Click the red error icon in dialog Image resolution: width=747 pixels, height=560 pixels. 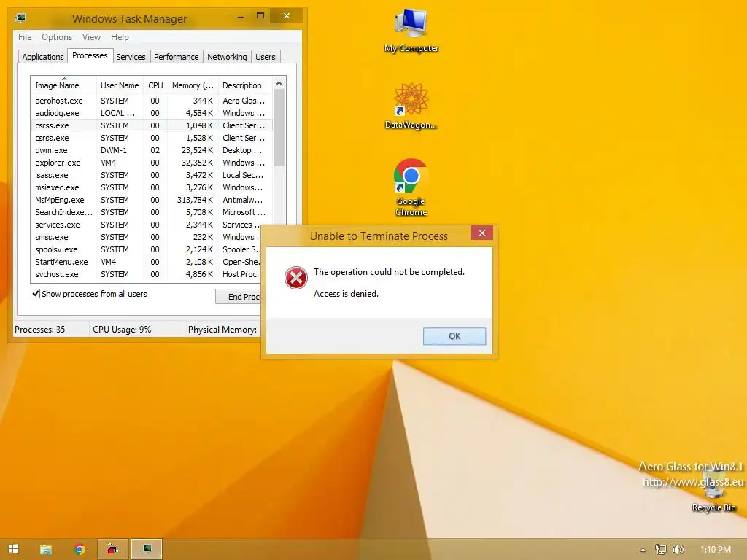pos(296,278)
